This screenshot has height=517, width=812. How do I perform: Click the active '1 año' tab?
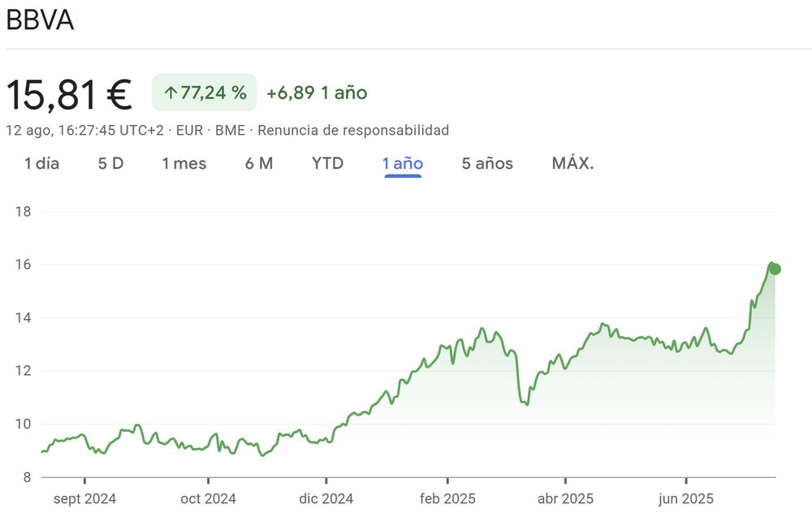tap(403, 163)
